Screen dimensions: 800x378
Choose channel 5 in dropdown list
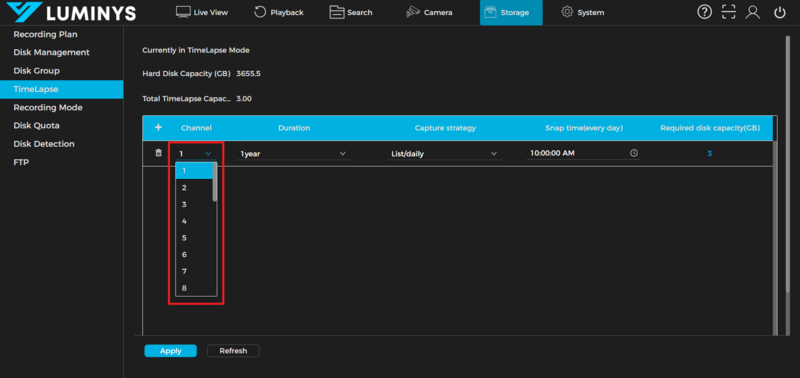coord(194,238)
